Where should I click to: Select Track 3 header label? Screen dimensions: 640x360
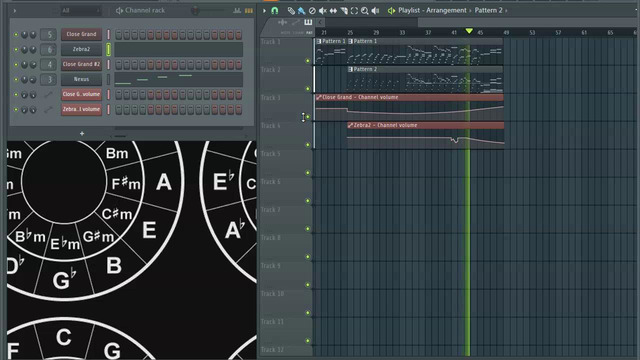tap(271, 98)
